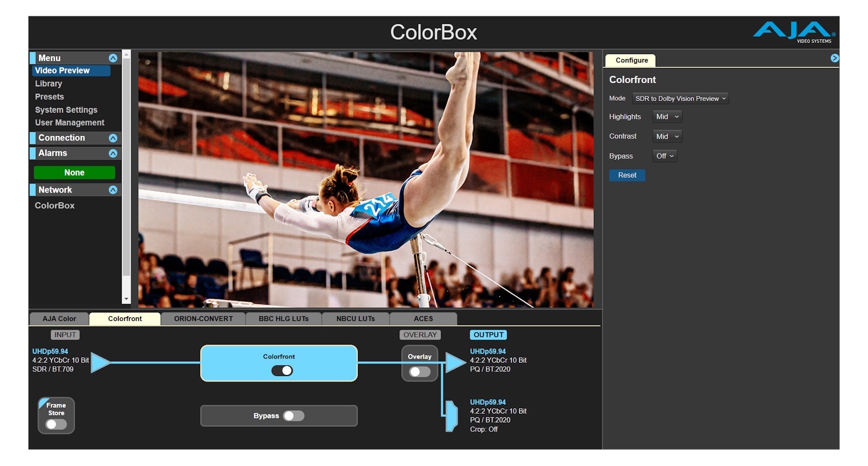Click the green None alarms indicator
The width and height of the screenshot is (868, 466).
point(75,173)
